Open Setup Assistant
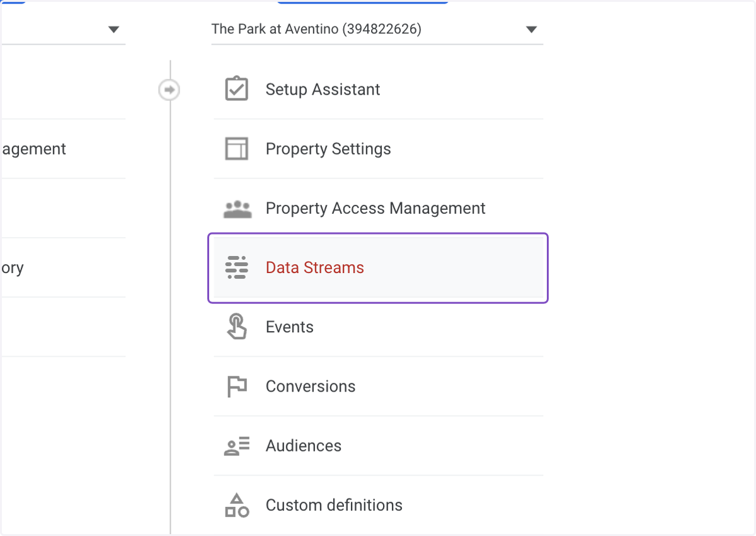This screenshot has height=536, width=756. coord(378,90)
